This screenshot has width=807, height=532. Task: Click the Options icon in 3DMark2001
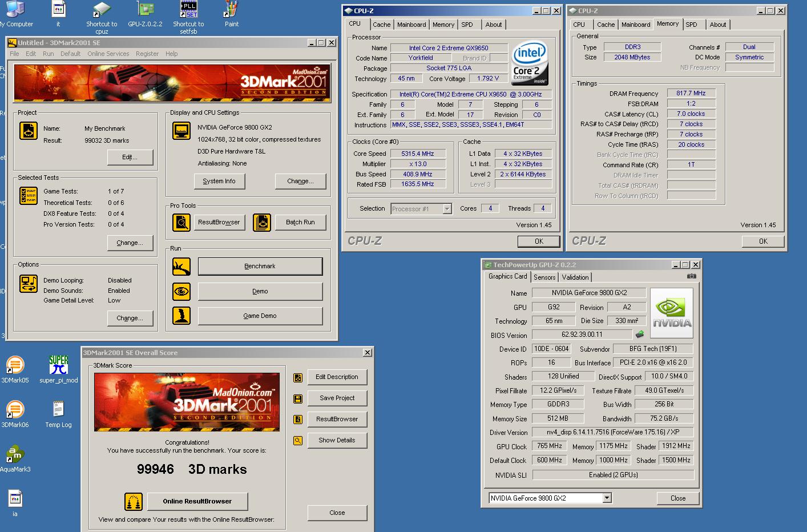tap(29, 284)
